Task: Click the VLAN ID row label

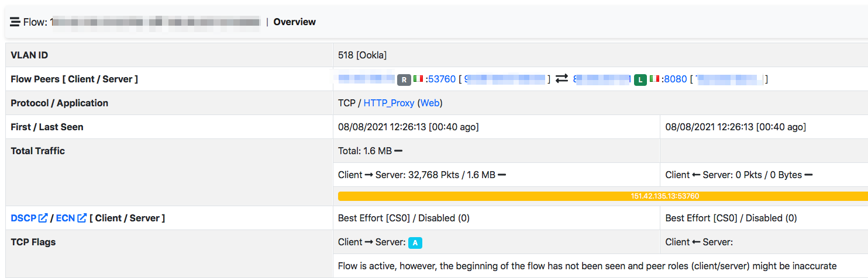Action: 29,55
